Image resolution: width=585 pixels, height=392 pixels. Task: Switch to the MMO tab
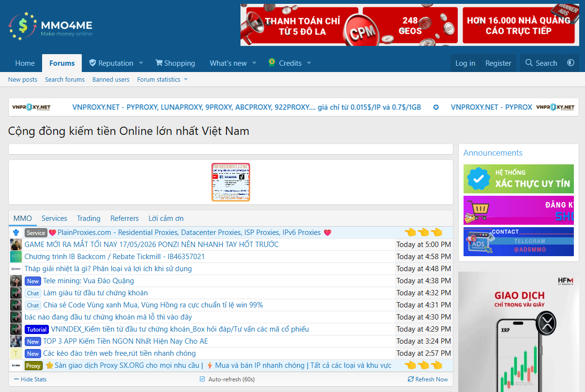pyautogui.click(x=23, y=218)
